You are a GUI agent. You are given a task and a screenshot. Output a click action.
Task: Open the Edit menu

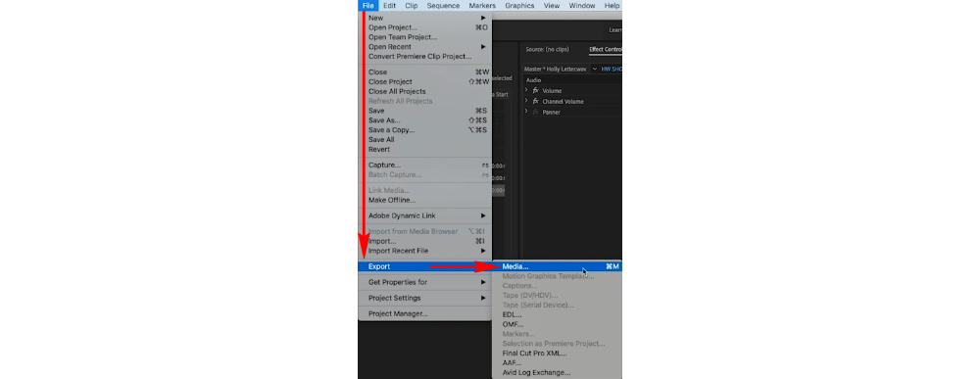[389, 6]
